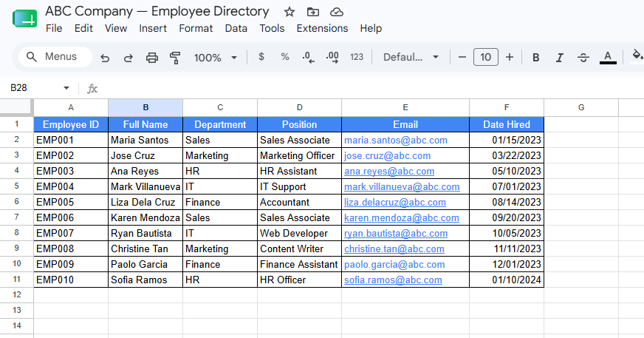The width and height of the screenshot is (644, 338).
Task: Select cell with date 12/01/2023
Action: click(507, 264)
